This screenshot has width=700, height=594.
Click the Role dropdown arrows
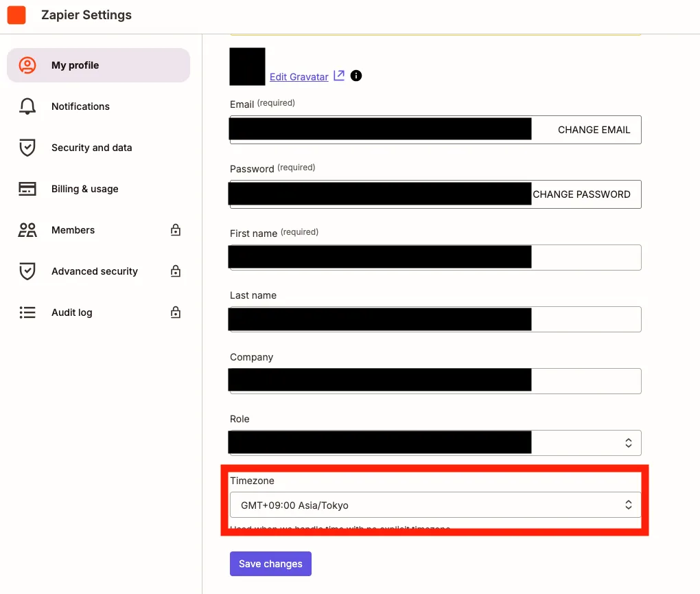pyautogui.click(x=629, y=443)
